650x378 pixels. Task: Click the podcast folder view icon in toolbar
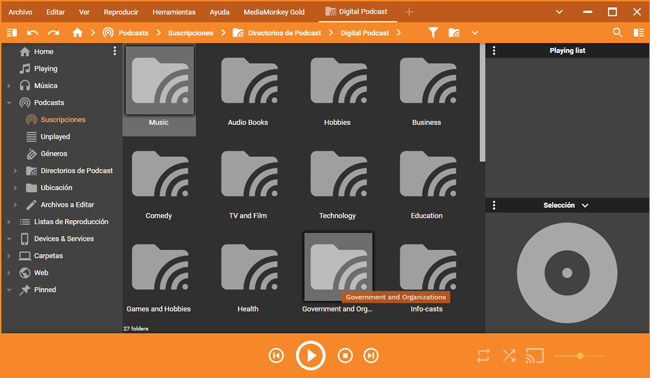point(454,33)
